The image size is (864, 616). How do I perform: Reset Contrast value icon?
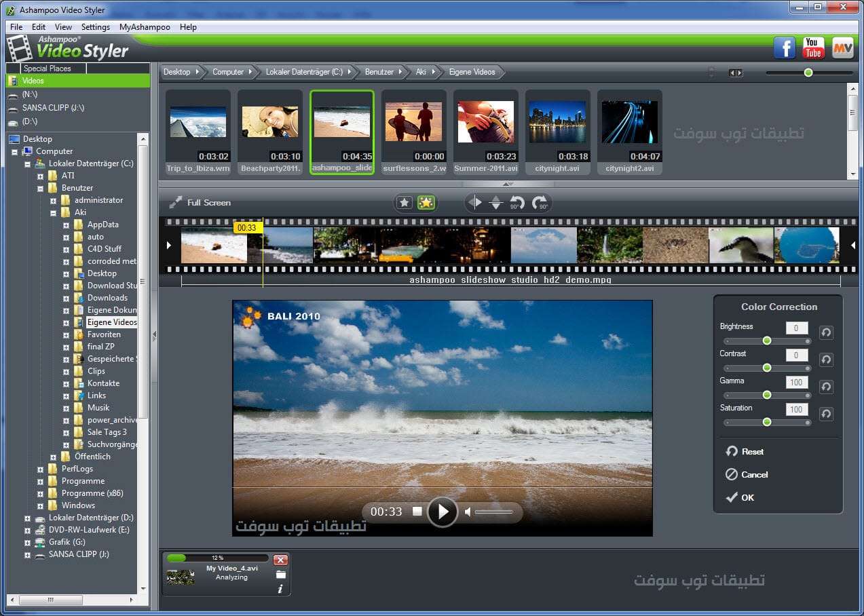826,360
